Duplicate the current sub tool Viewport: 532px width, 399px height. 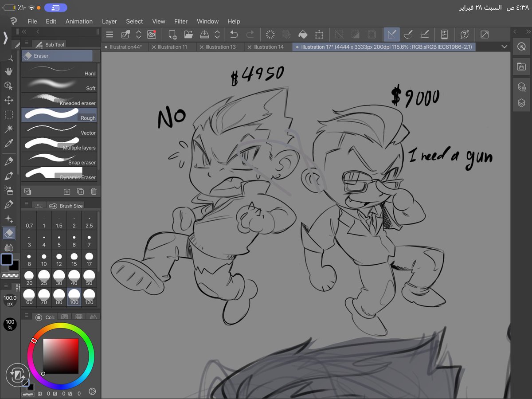[x=80, y=192]
